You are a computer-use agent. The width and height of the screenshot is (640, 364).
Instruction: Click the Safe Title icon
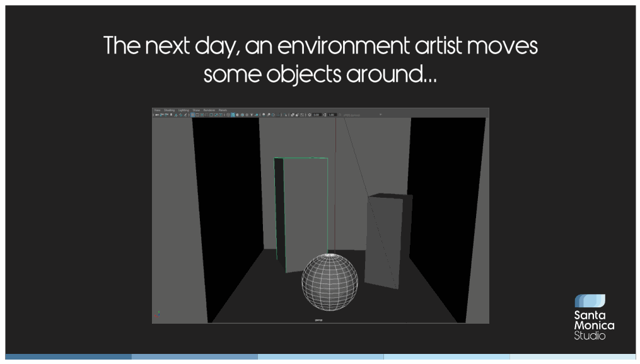(221, 115)
